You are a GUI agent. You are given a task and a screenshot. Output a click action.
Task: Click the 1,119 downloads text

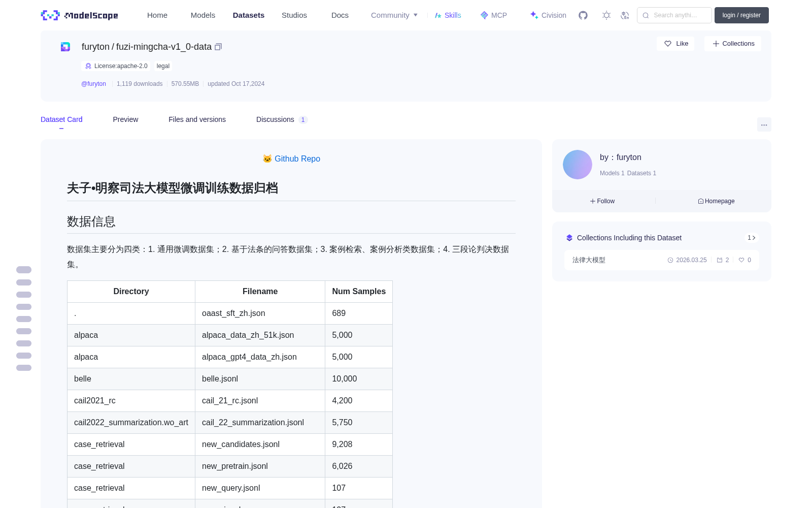[x=140, y=84]
